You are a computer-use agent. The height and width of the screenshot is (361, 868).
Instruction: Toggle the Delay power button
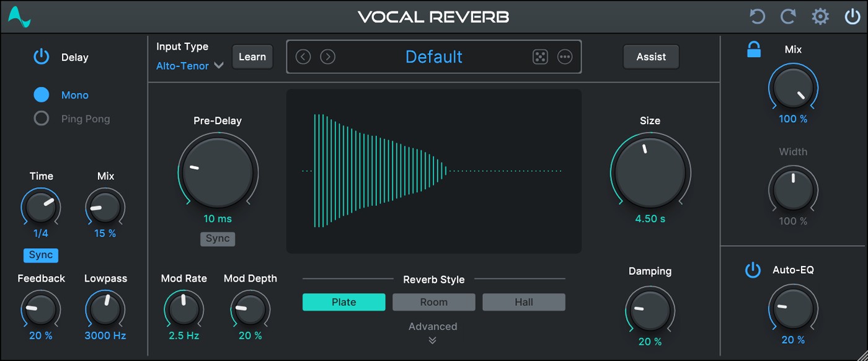(x=42, y=58)
